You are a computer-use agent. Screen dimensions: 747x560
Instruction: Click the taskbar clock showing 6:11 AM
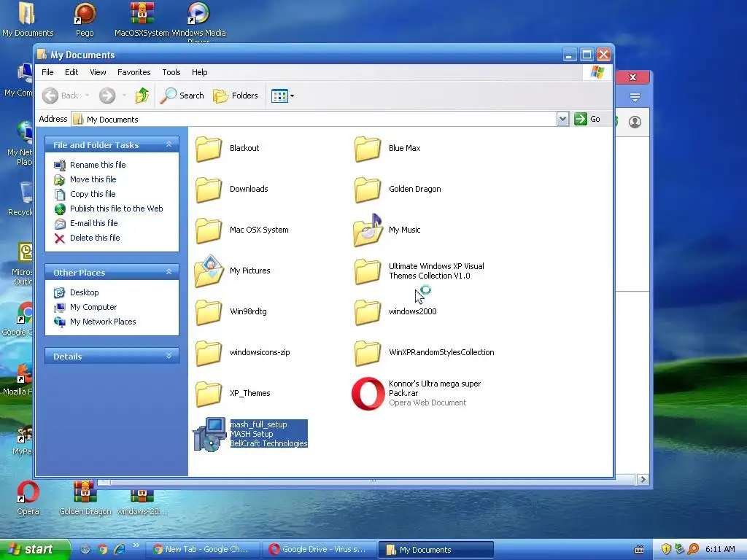click(x=720, y=549)
